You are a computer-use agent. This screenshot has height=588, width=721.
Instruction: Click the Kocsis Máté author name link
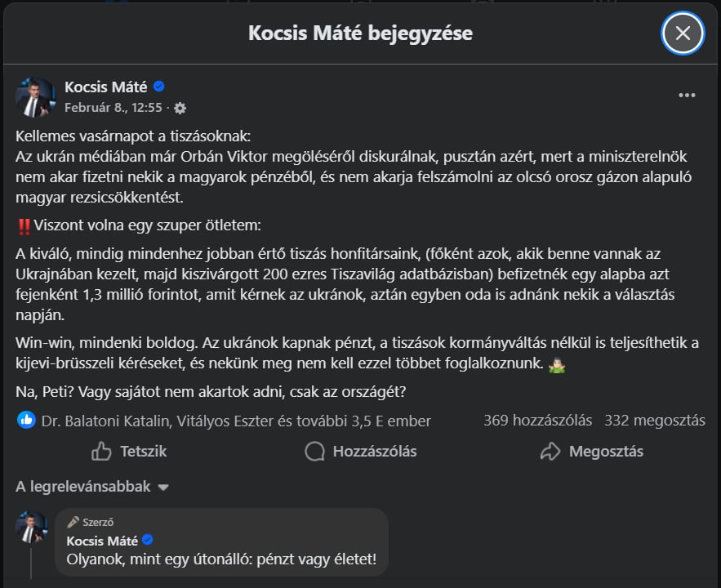click(105, 87)
